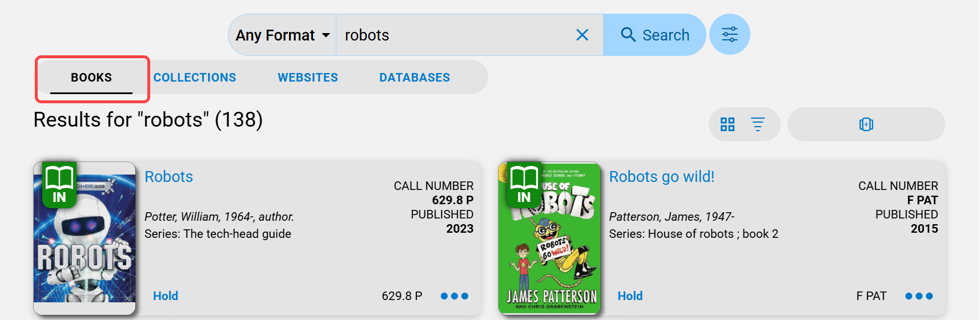Click the F PAT call number beside Hold
The image size is (980, 320).
(871, 296)
